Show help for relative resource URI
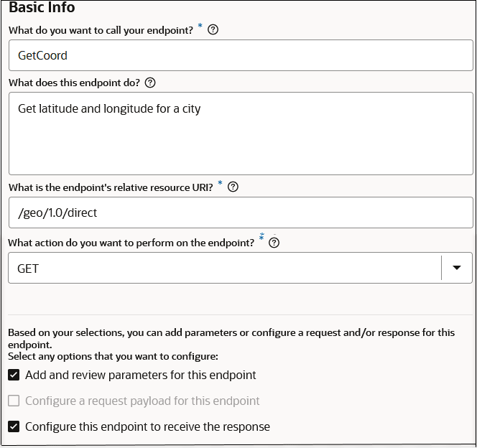The height and width of the screenshot is (448, 477). [232, 187]
